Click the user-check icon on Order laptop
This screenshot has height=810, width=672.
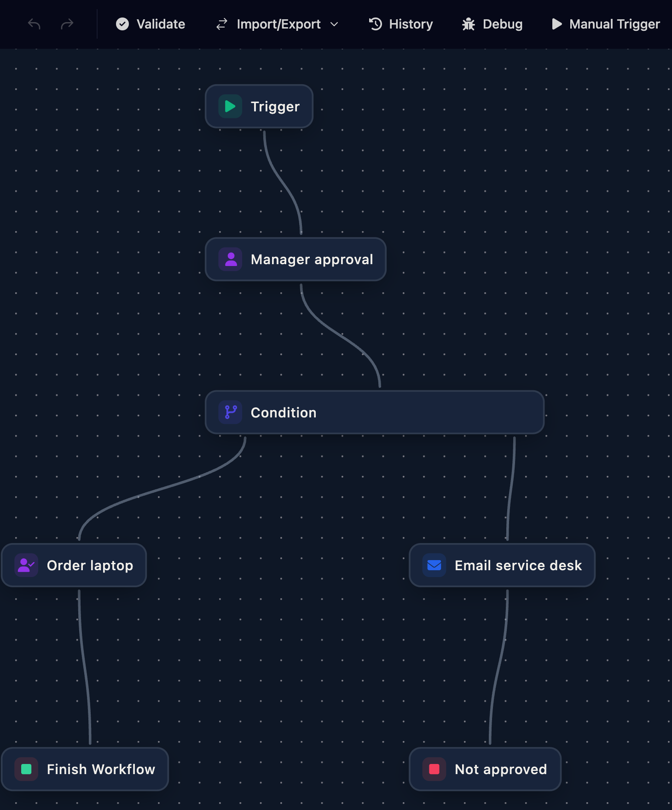point(26,565)
